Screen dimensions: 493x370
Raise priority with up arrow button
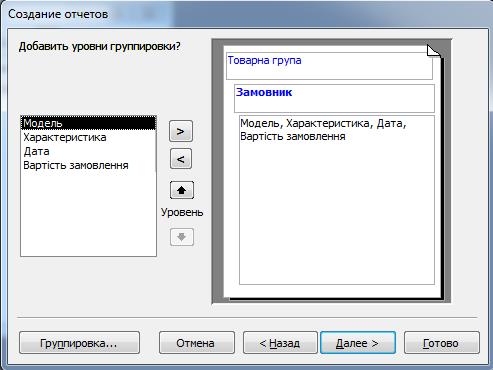(182, 190)
